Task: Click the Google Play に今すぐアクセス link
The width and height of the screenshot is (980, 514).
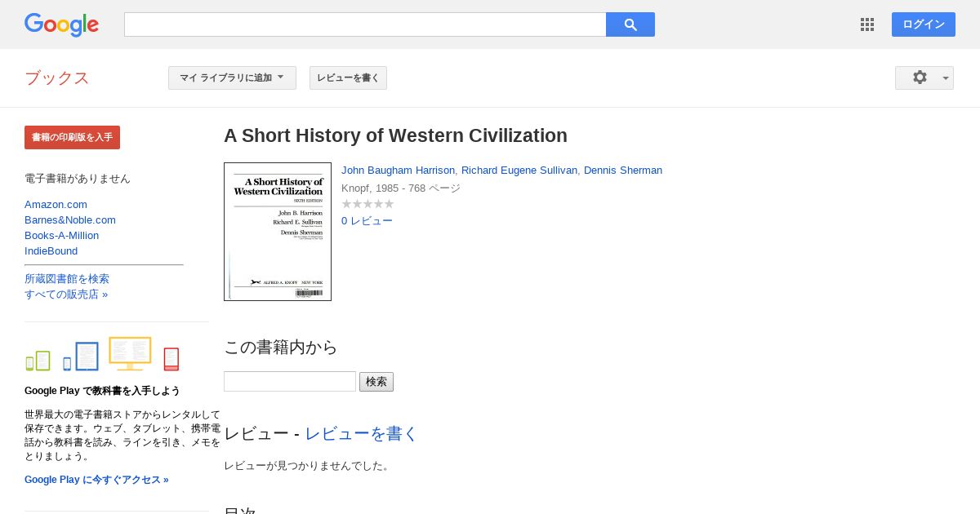Action: click(96, 480)
